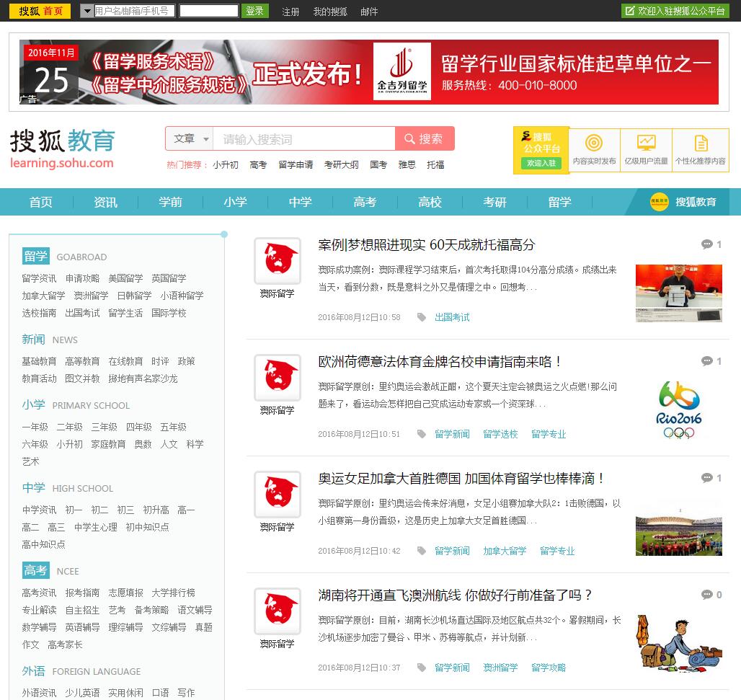Open sidebar 高考 NCEE section heading
Screen dimensions: 741x700
tap(35, 570)
